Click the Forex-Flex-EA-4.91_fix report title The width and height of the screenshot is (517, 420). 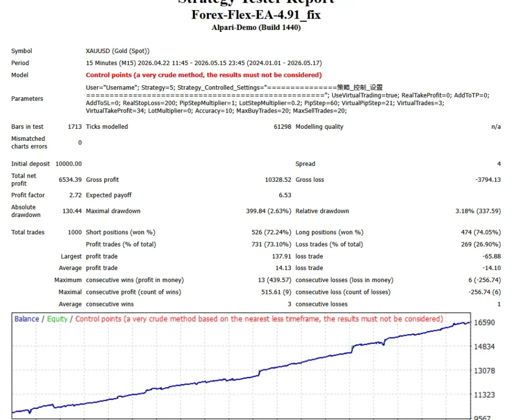coord(256,15)
